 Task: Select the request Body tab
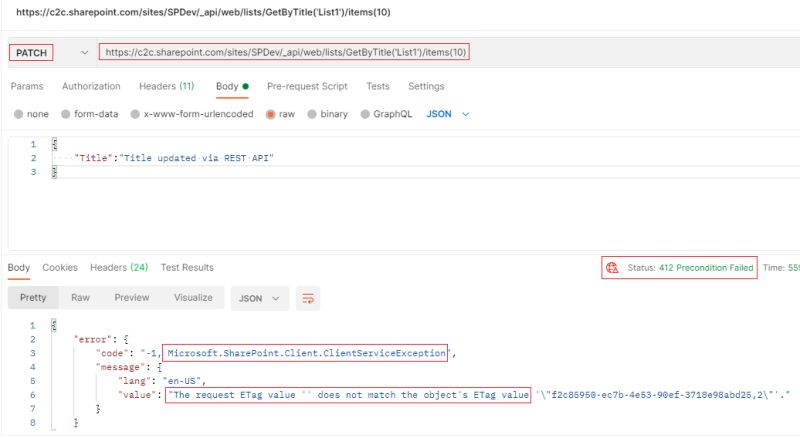tap(232, 86)
